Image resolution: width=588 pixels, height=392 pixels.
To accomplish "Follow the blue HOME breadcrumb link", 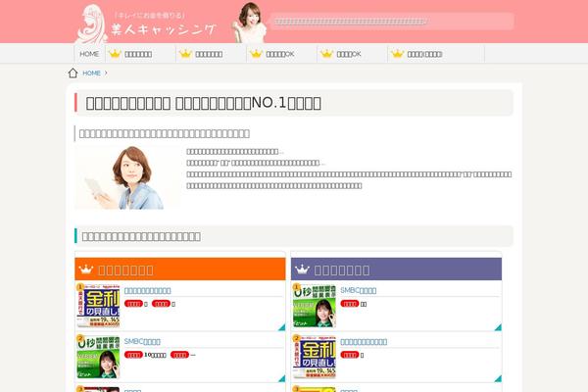I will tap(91, 73).
